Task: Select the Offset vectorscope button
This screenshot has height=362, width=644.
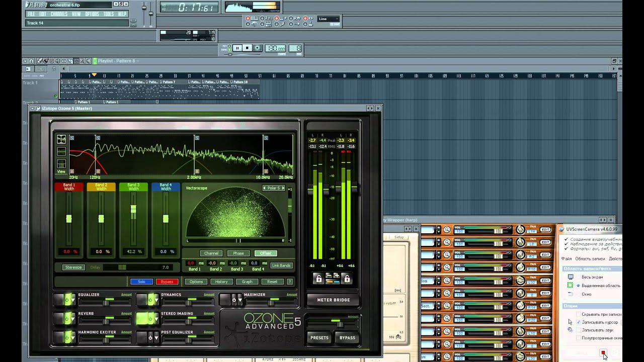Action: click(266, 253)
